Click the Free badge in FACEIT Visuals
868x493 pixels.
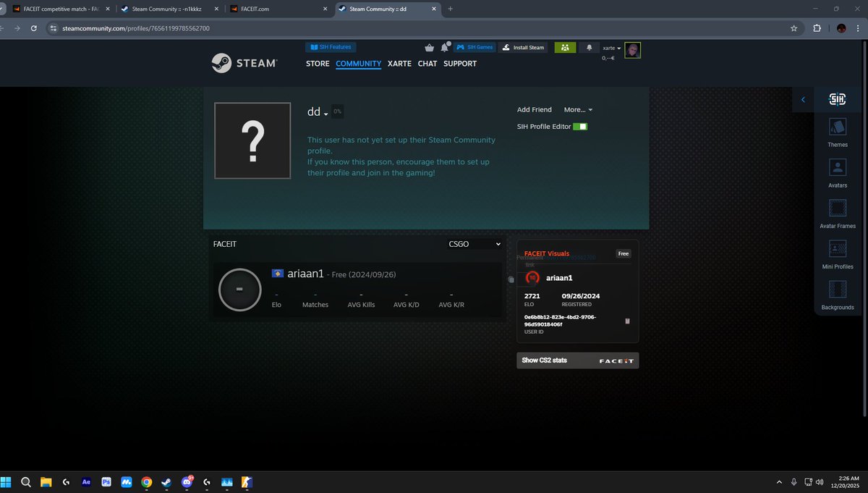[624, 253]
